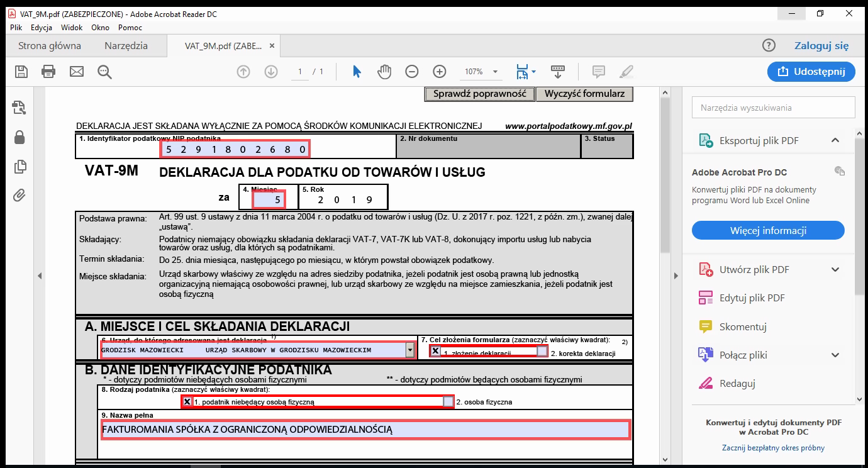868x468 pixels.
Task: Click the Redaguj pen icon
Action: click(x=706, y=383)
